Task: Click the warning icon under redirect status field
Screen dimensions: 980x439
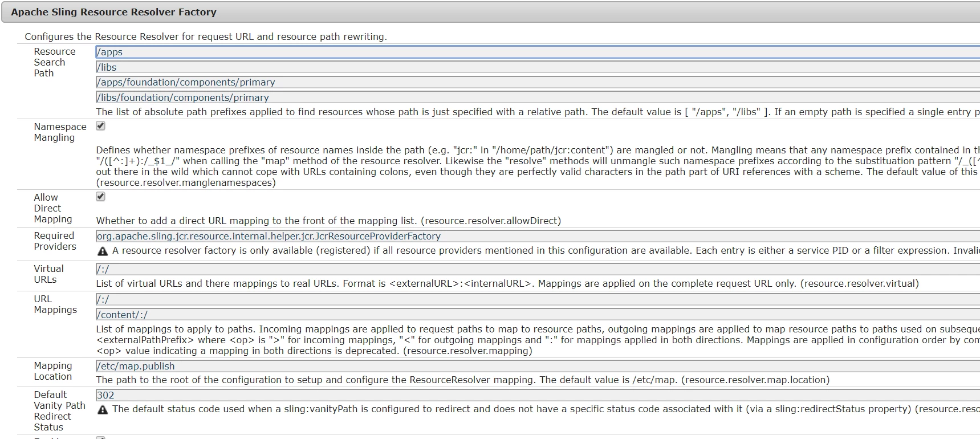Action: click(103, 410)
